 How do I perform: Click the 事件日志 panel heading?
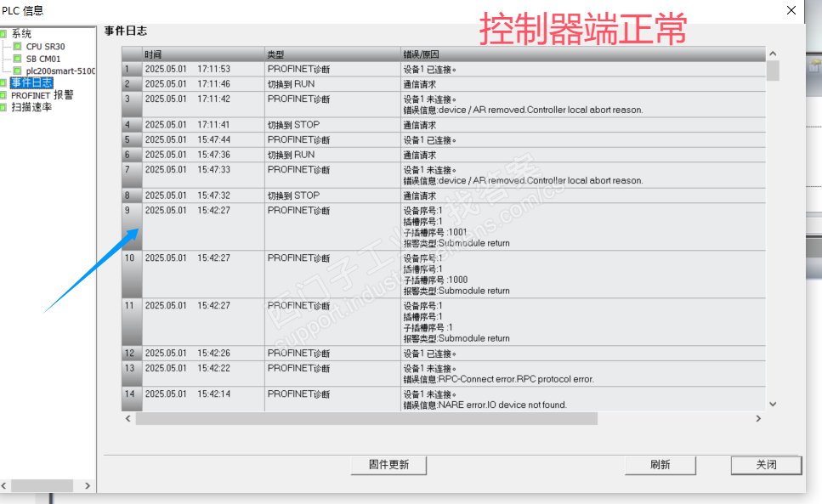click(125, 31)
